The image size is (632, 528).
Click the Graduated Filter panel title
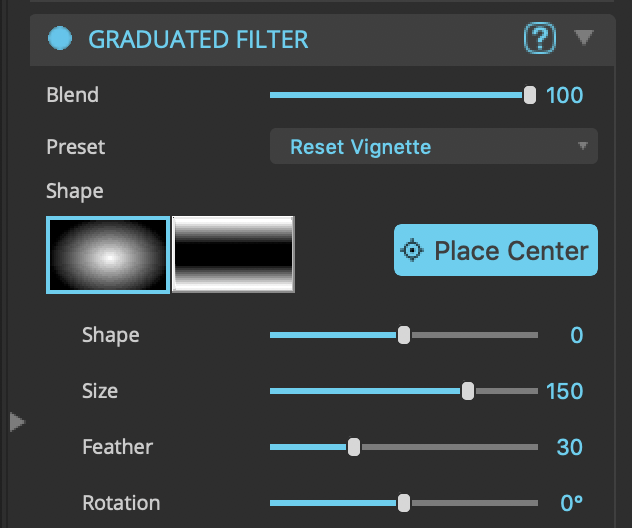coord(198,40)
